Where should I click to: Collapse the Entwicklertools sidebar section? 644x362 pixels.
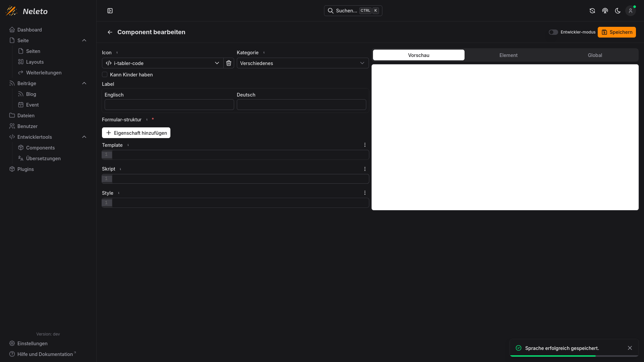[x=84, y=137]
